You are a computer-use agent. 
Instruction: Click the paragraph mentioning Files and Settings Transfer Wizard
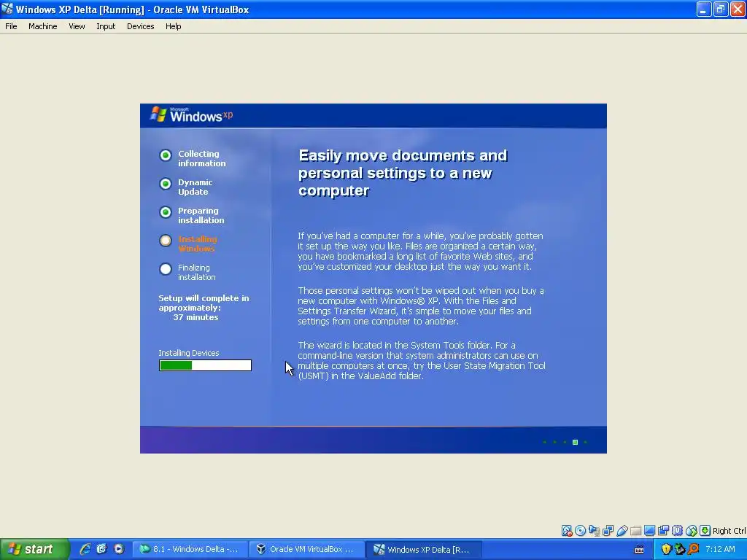pos(421,306)
